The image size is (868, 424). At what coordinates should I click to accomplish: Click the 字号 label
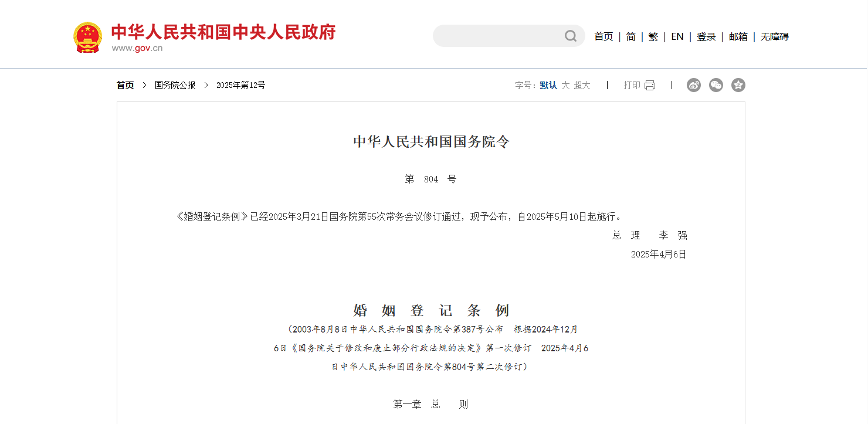click(525, 85)
